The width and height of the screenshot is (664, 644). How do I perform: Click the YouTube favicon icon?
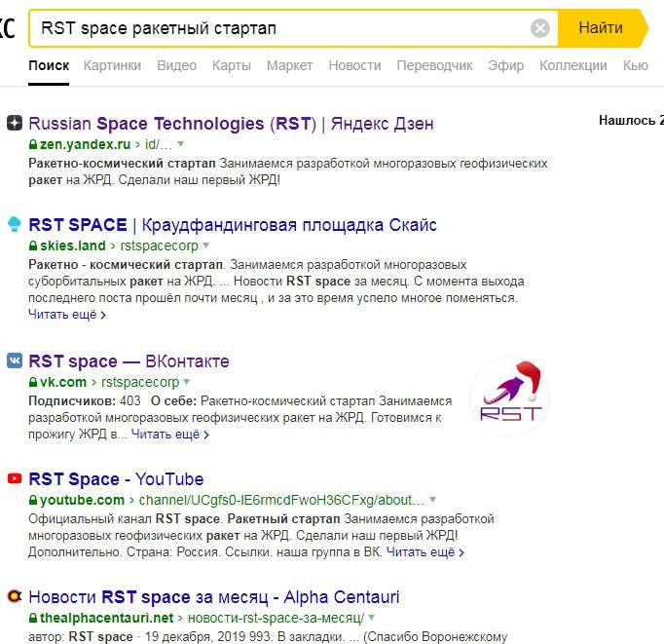[x=15, y=478]
